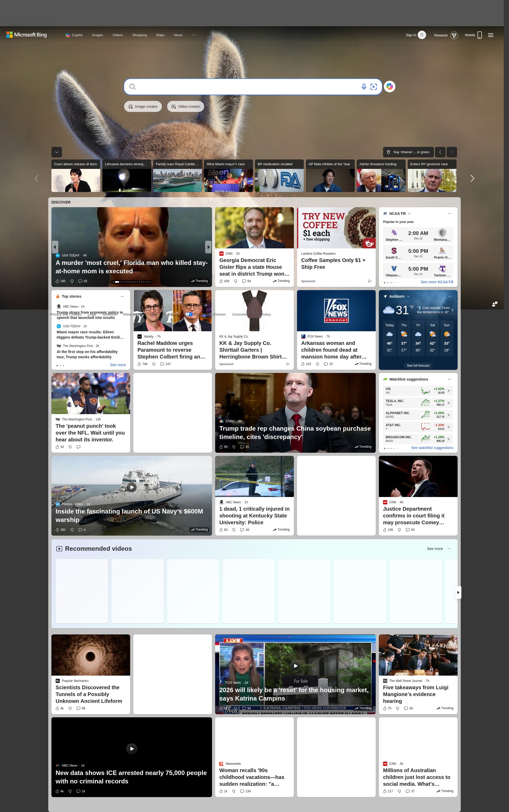The image size is (509, 812).
Task: Previous slide arrow on Florida man story
Action: pyautogui.click(x=55, y=247)
